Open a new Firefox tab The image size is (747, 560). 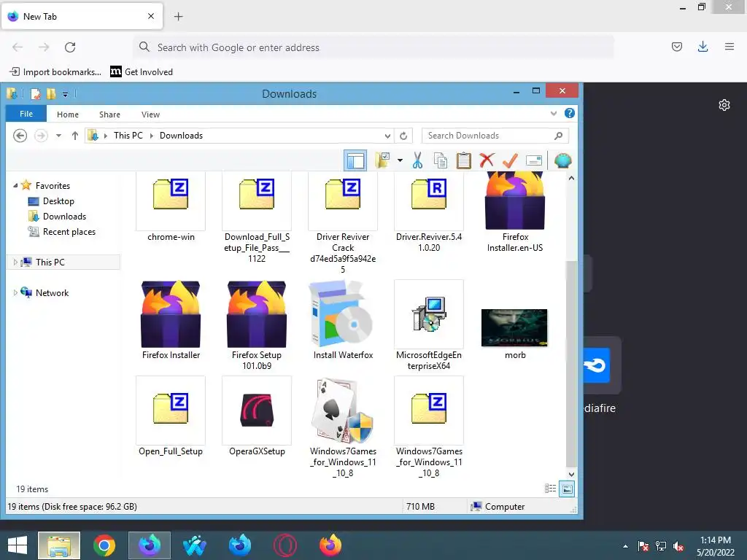(x=178, y=17)
